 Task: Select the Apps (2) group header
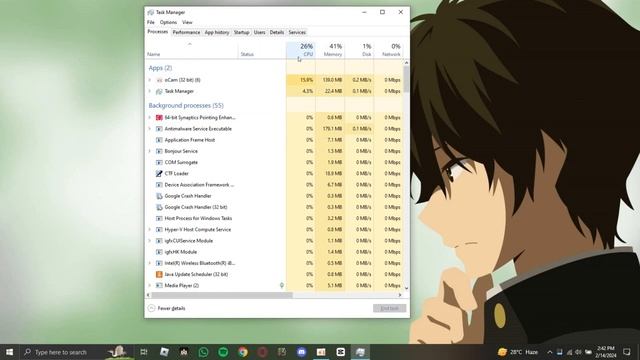[x=160, y=68]
